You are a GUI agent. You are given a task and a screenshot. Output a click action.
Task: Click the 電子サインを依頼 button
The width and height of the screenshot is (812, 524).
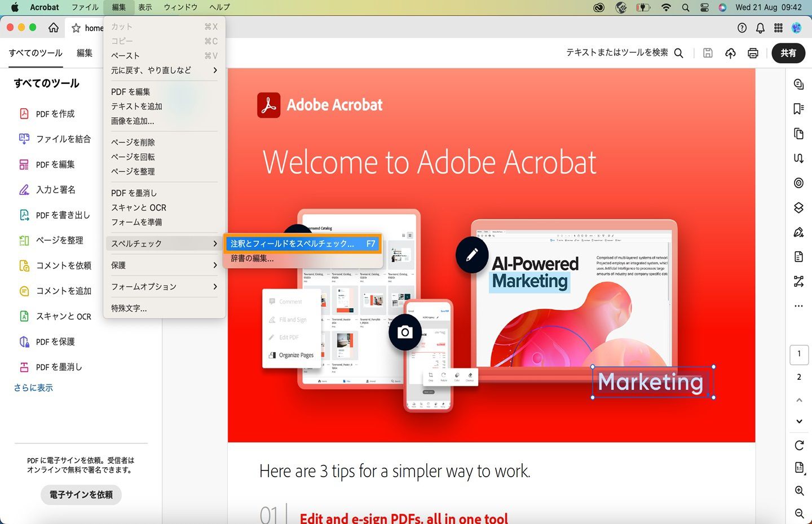(x=81, y=495)
